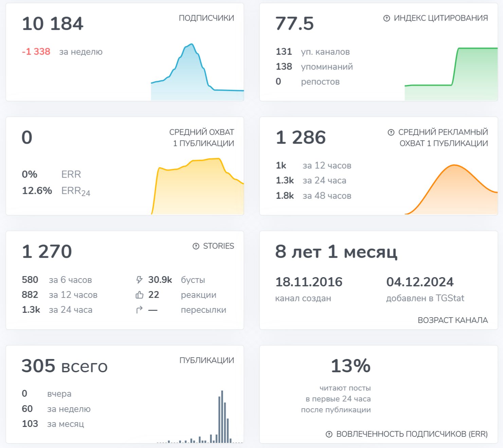This screenshot has height=448, width=503.
Task: Click the blue subscribers growth chart
Action: pos(197,72)
